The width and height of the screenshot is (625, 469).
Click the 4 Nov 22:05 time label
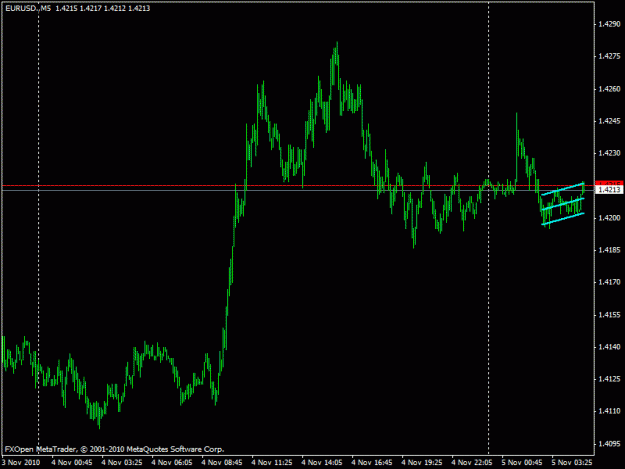click(x=472, y=462)
